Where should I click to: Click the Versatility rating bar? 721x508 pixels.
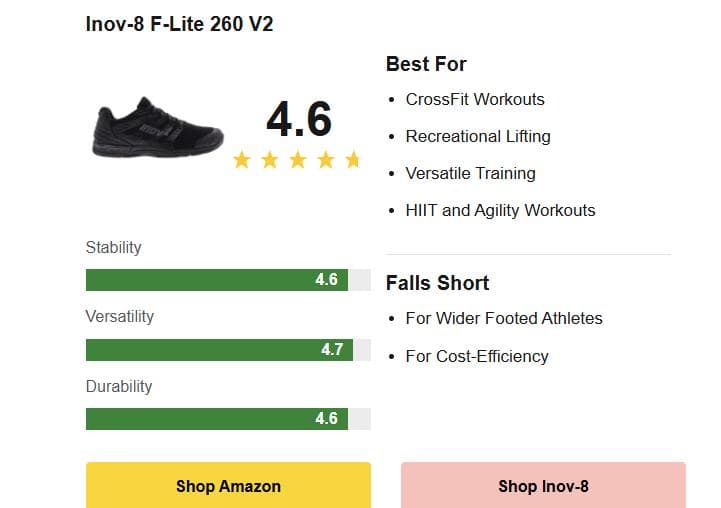(x=228, y=350)
